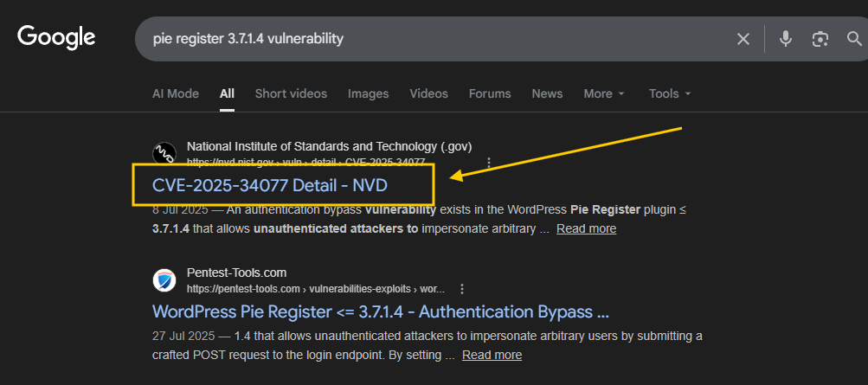The height and width of the screenshot is (385, 868).
Task: Click the NVD site favicon
Action: pyautogui.click(x=164, y=154)
